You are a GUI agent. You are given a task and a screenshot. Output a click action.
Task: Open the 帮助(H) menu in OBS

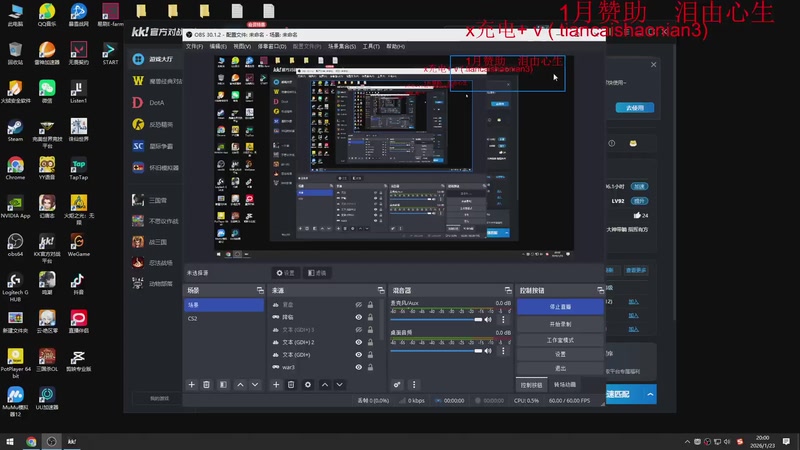(395, 46)
